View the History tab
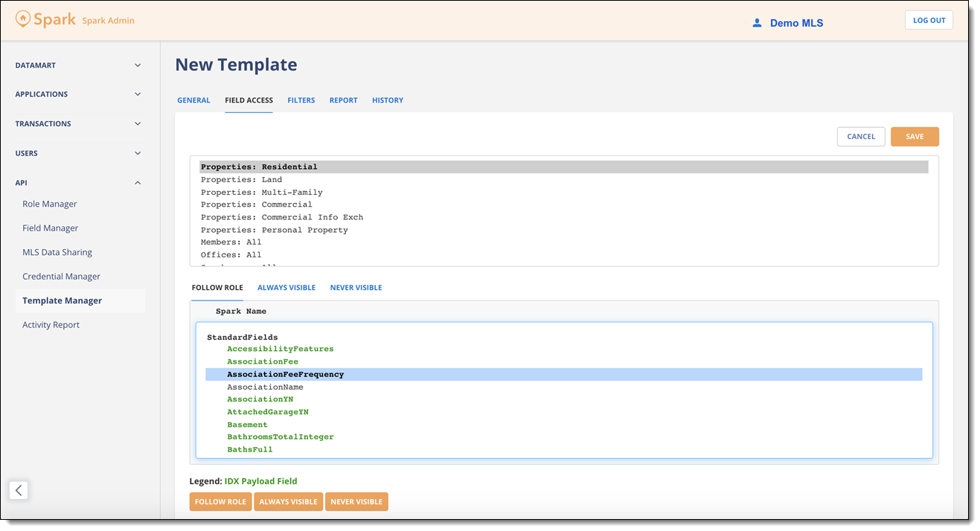Viewport: 980px width, 531px height. click(388, 100)
